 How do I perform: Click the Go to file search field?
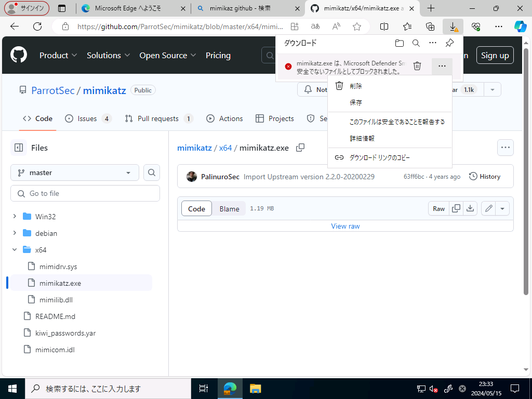click(x=85, y=193)
